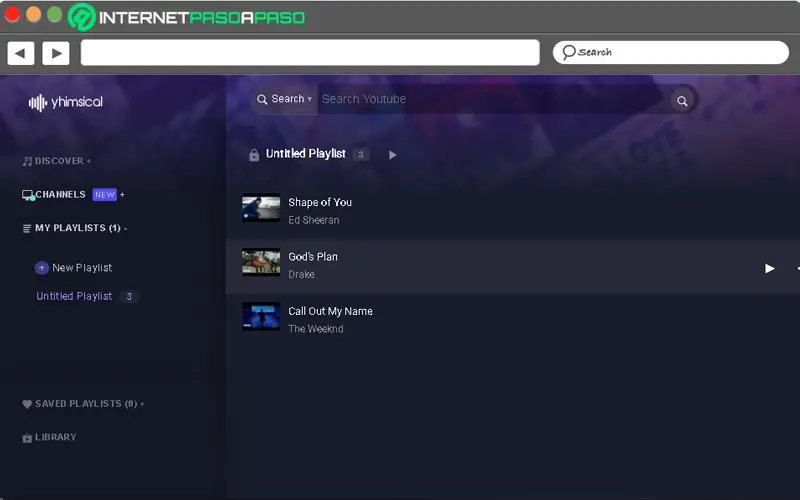Select the Shape of You track title

pyautogui.click(x=320, y=203)
